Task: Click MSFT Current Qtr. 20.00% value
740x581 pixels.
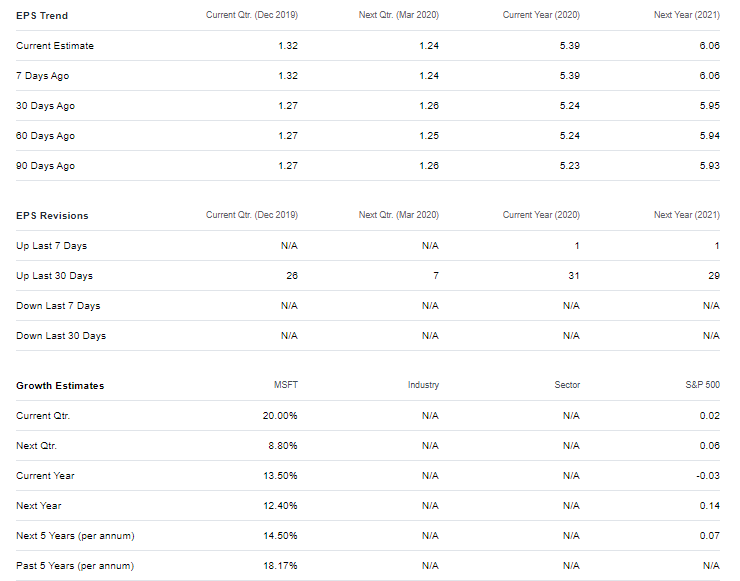Action: coord(280,416)
